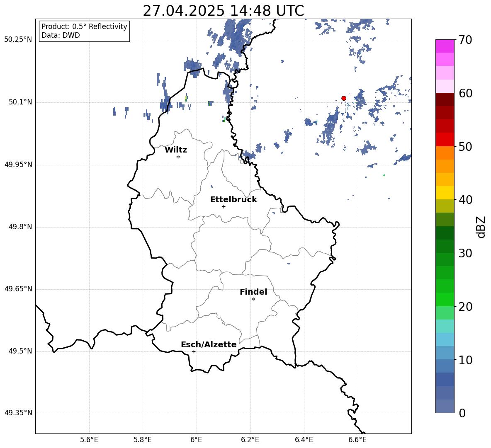
Task: Click the 49.5°N latitude label
Action: (20, 351)
